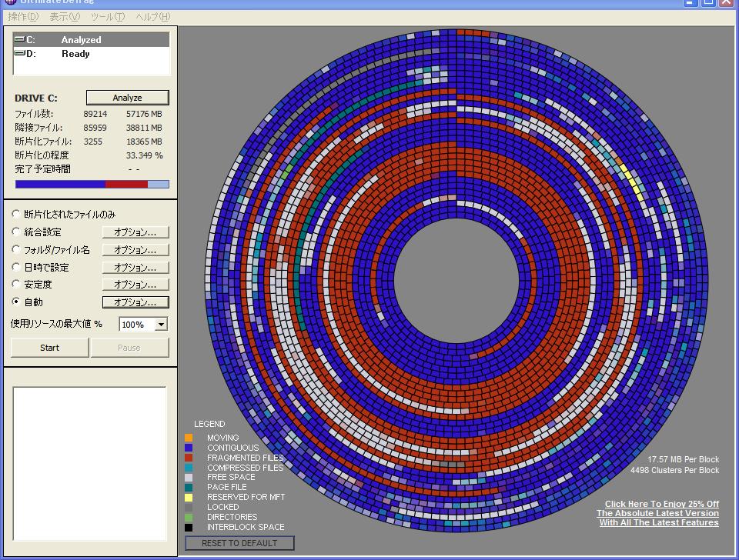
Task: Open options for 日時で設定
Action: (x=135, y=267)
